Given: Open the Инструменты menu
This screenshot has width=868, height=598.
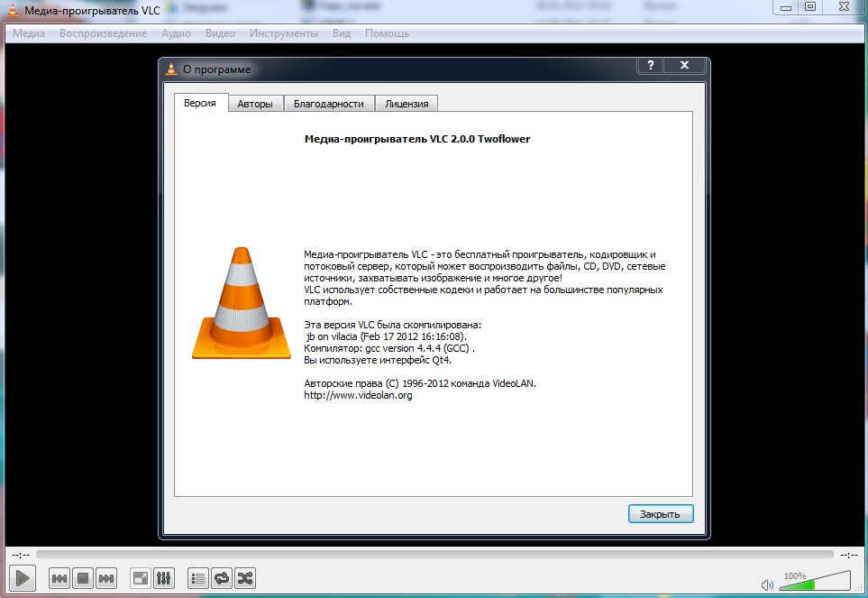Looking at the screenshot, I should 283,33.
